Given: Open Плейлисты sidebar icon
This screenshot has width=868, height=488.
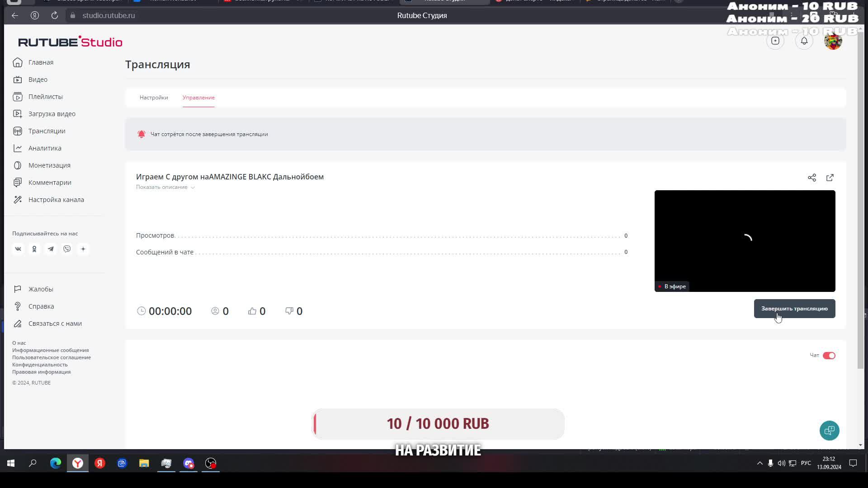Looking at the screenshot, I should 18,97.
